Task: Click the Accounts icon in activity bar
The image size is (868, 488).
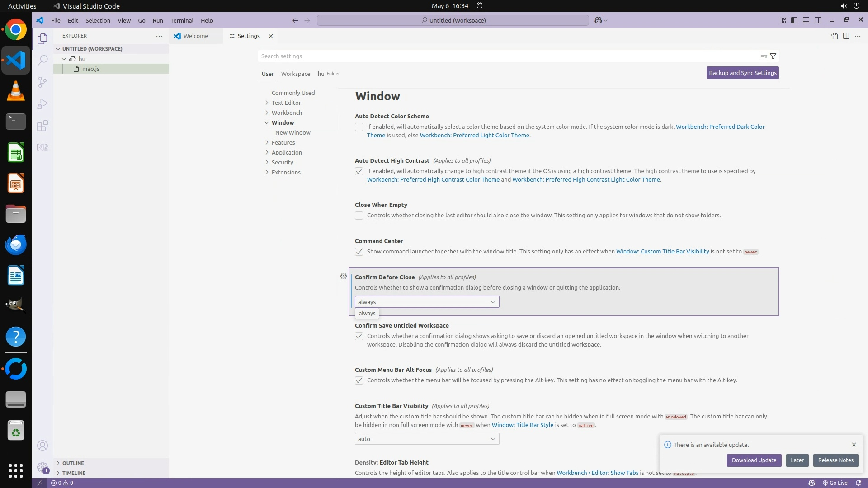Action: click(42, 446)
